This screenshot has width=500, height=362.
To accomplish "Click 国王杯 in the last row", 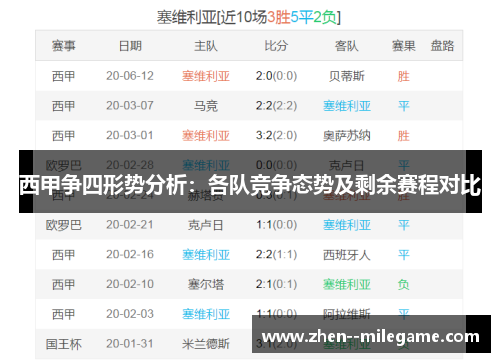I will [x=64, y=344].
